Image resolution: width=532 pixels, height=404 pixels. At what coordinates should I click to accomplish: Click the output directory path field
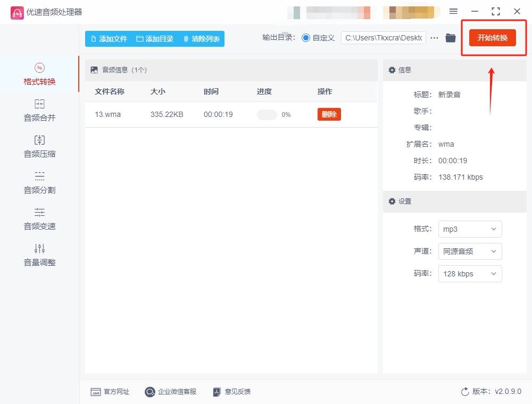(x=384, y=38)
